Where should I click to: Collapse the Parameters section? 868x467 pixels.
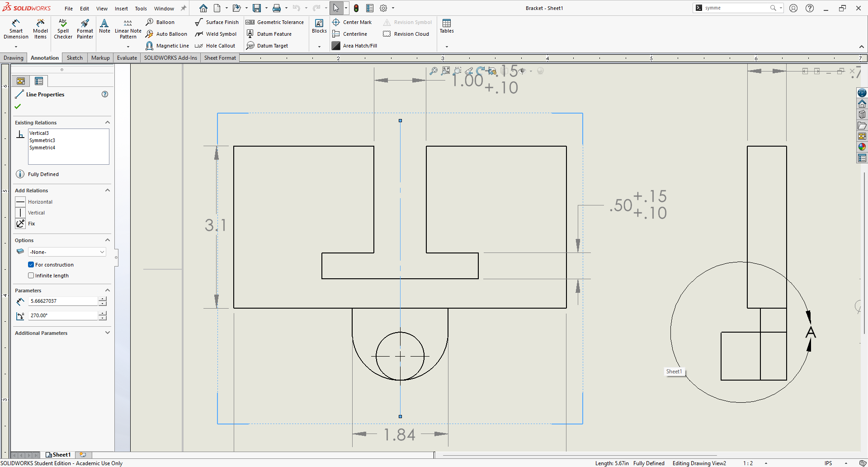108,291
